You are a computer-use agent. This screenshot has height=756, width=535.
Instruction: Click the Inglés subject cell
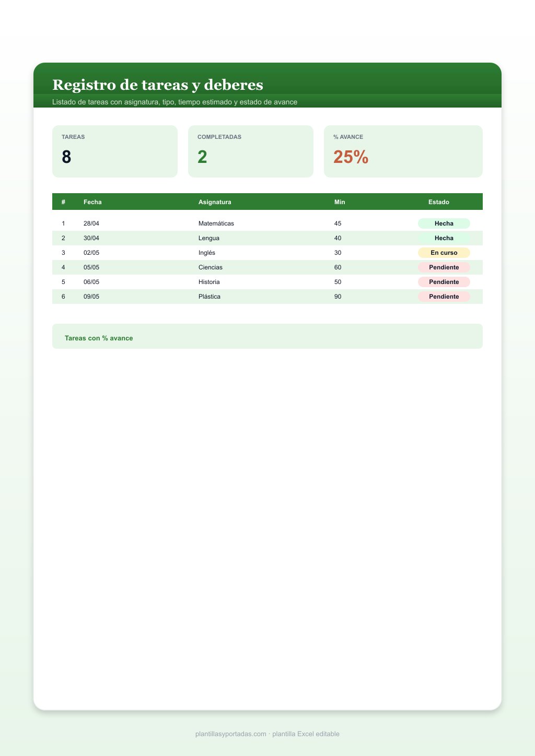click(x=207, y=253)
